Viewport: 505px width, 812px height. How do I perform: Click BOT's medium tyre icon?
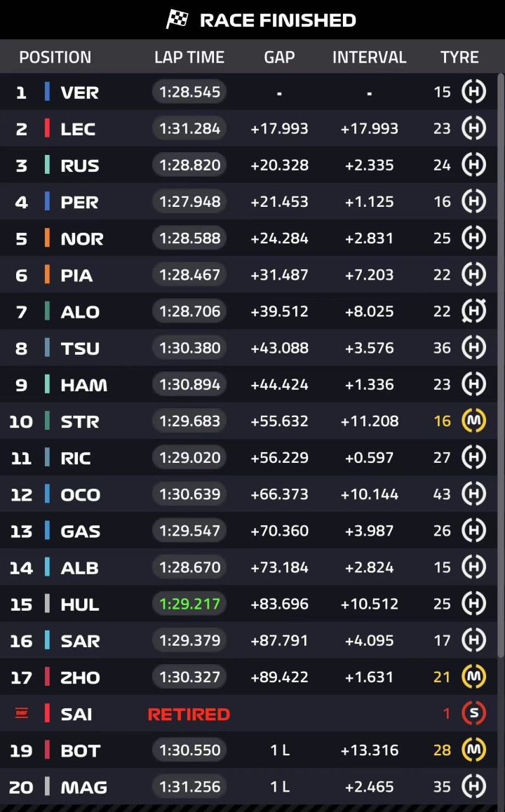473,750
